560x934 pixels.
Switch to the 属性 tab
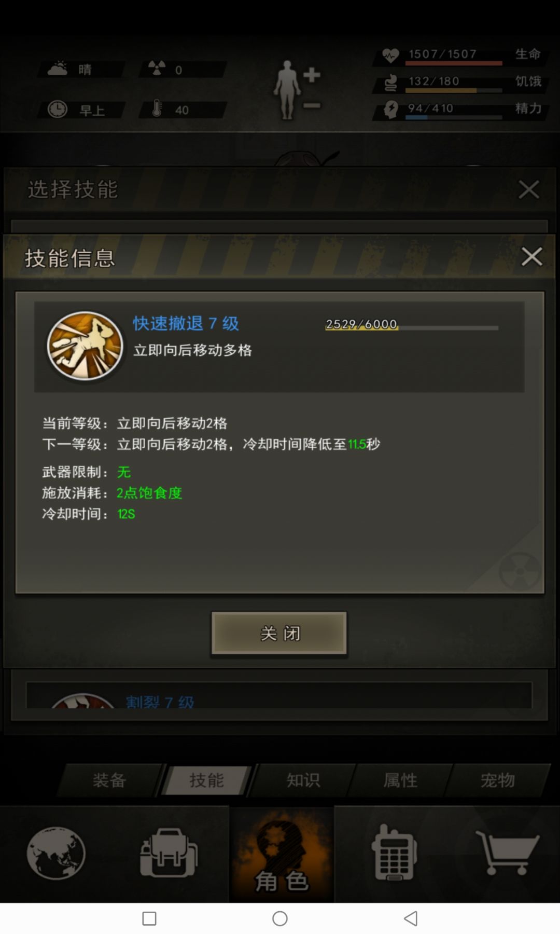400,780
